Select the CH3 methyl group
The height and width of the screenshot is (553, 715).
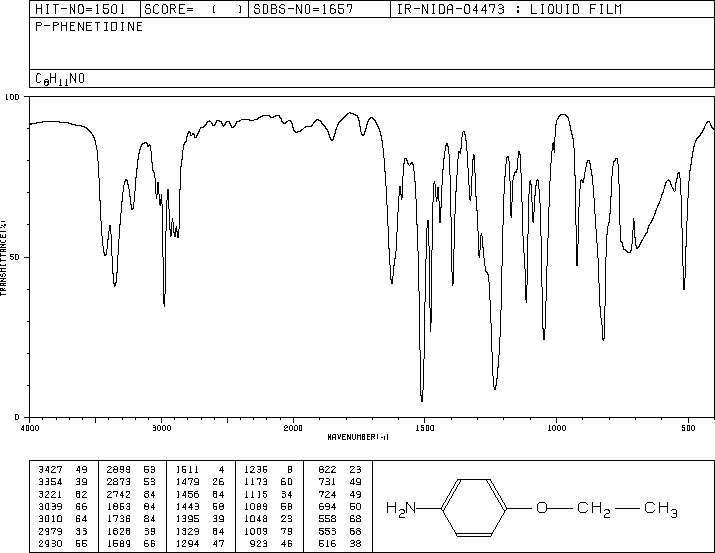pos(661,509)
